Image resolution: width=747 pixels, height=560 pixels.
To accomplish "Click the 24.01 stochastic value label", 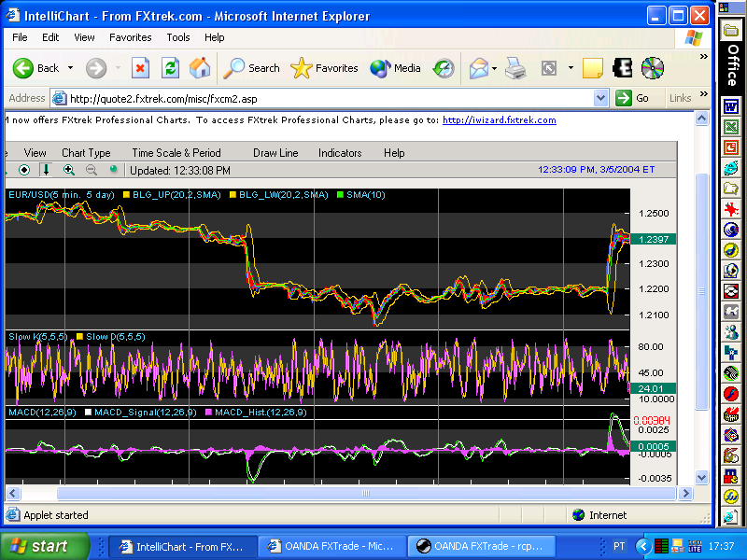I will pyautogui.click(x=653, y=388).
